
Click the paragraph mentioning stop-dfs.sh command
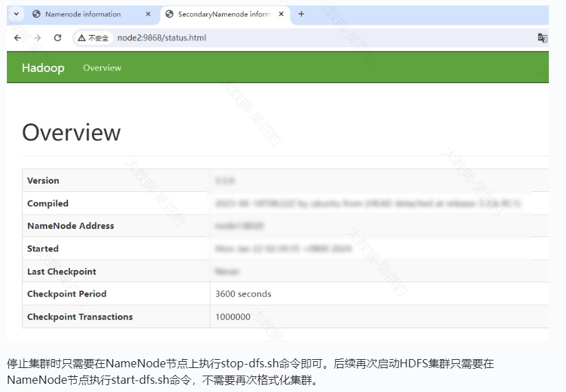[x=250, y=371]
